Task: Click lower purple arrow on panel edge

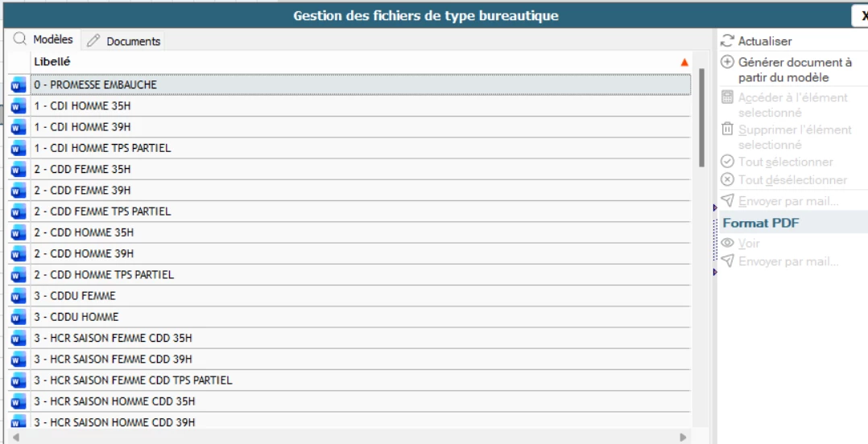Action: click(715, 273)
